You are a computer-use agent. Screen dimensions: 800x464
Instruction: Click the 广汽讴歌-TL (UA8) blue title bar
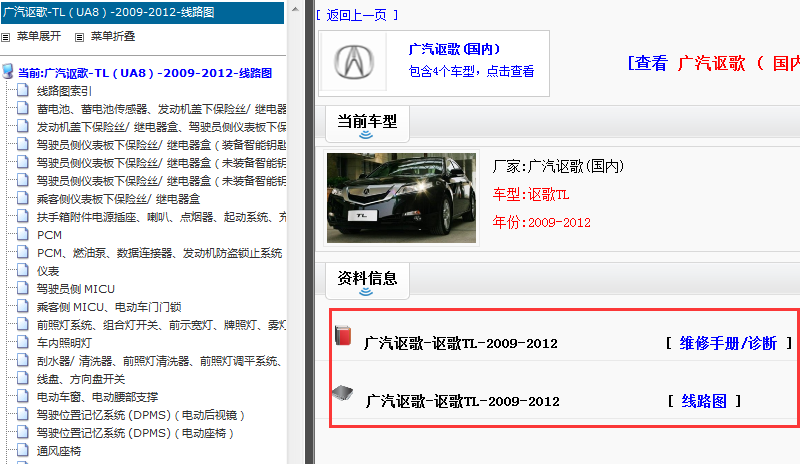[x=142, y=12]
